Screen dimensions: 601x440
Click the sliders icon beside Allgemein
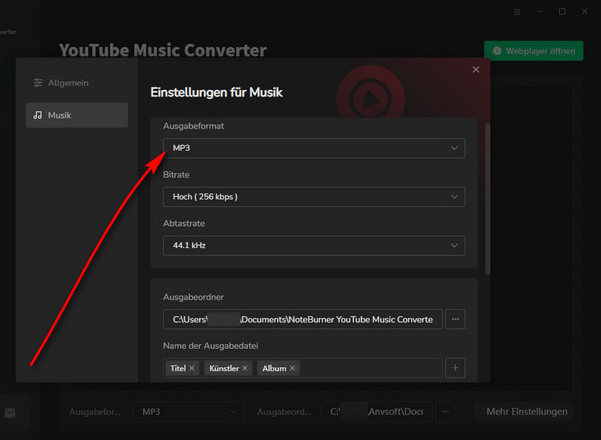pos(38,83)
